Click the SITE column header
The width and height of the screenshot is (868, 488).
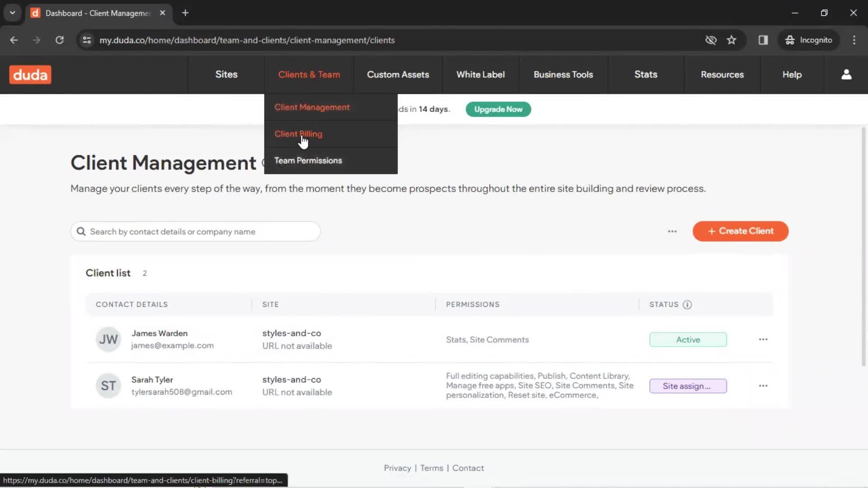pyautogui.click(x=270, y=305)
